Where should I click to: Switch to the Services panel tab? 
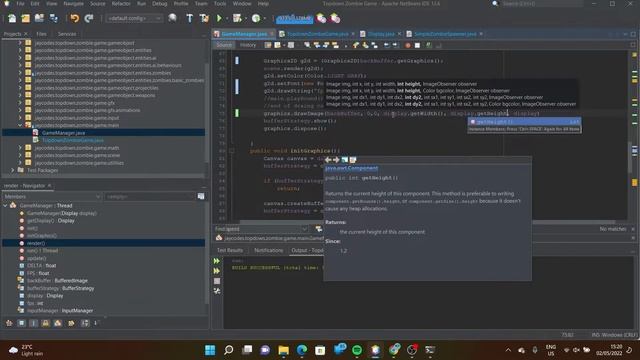pos(67,34)
